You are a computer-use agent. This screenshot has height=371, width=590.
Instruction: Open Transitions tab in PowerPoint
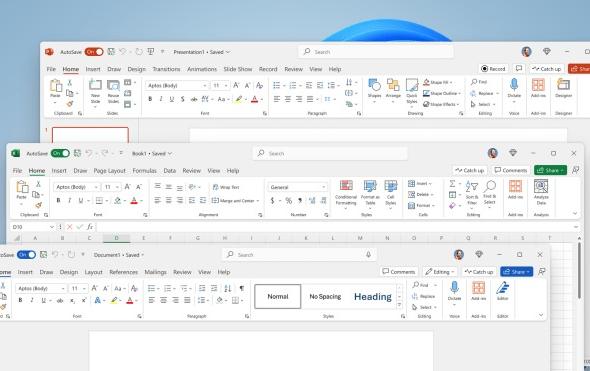tap(166, 69)
